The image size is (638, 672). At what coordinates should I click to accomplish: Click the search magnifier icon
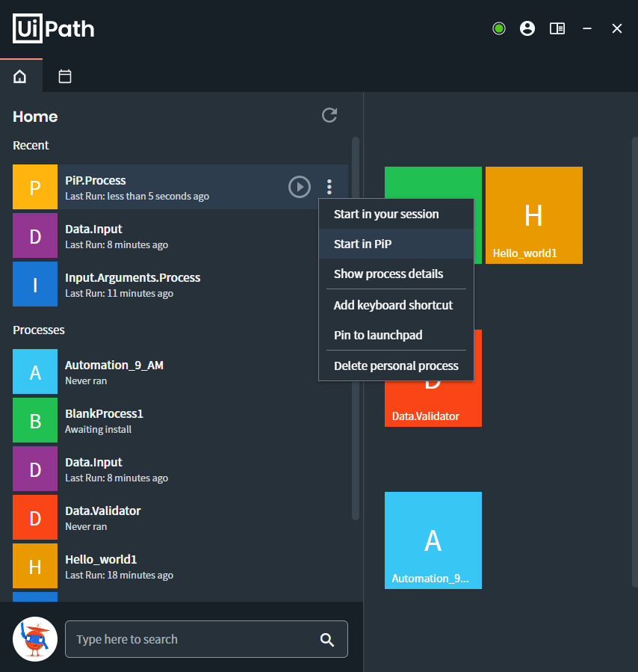click(326, 639)
